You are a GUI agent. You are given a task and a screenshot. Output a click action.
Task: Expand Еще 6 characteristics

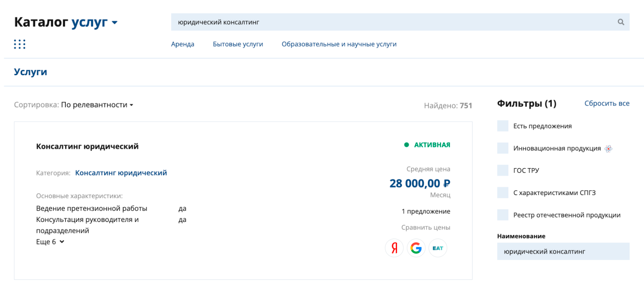point(50,242)
